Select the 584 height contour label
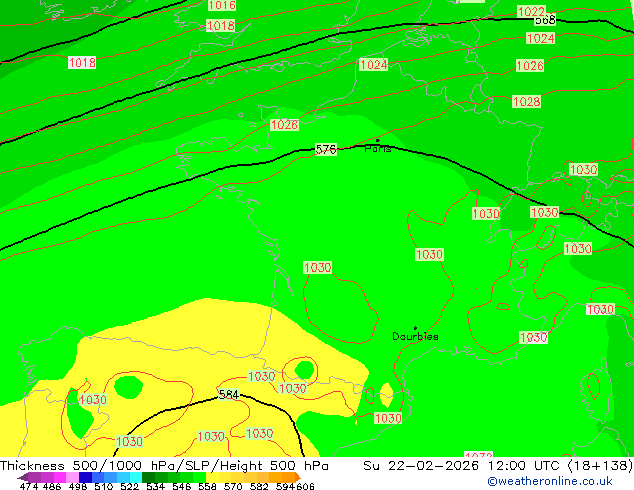This screenshot has height=490, width=634. click(x=229, y=394)
